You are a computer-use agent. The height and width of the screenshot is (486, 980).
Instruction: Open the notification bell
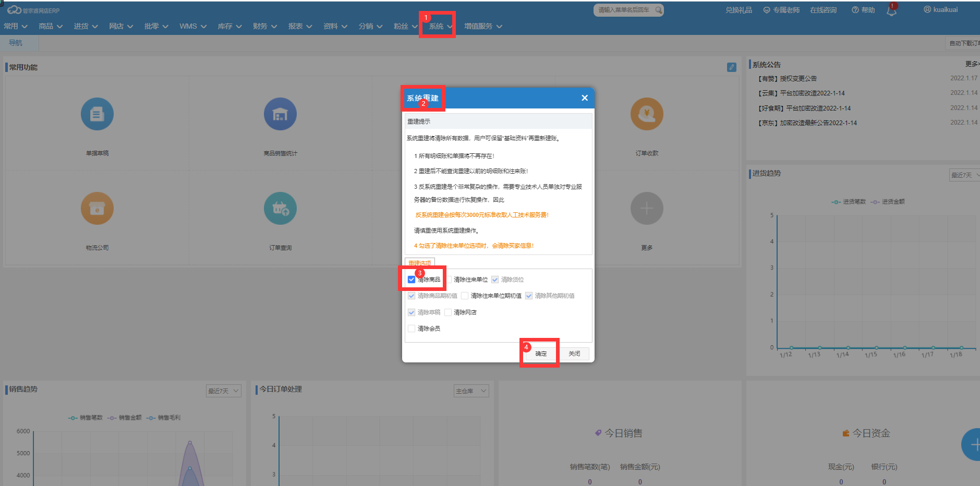(891, 11)
